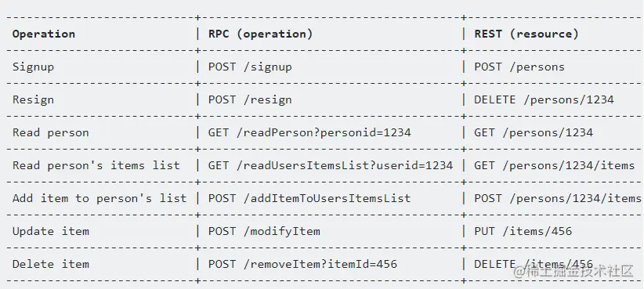
Task: Select the Read person row label
Action: (50, 132)
